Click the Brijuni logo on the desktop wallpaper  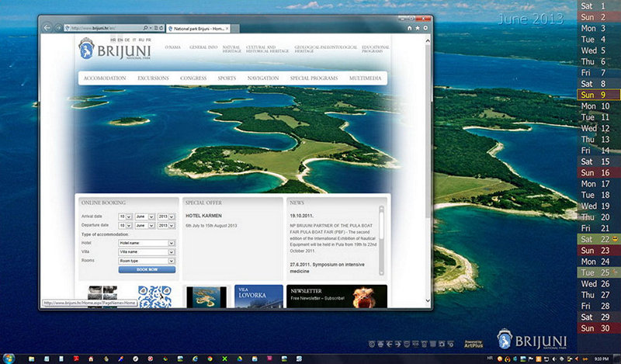coord(532,339)
